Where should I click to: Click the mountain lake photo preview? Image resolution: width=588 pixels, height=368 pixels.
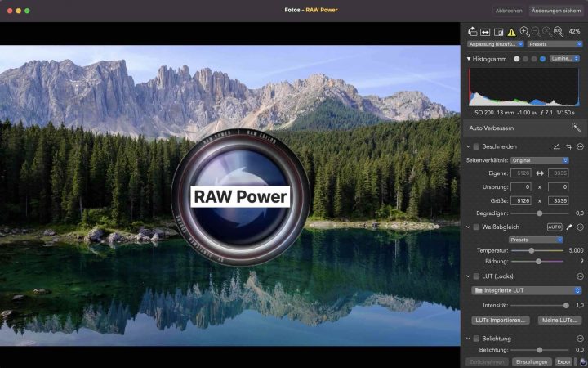(x=229, y=195)
